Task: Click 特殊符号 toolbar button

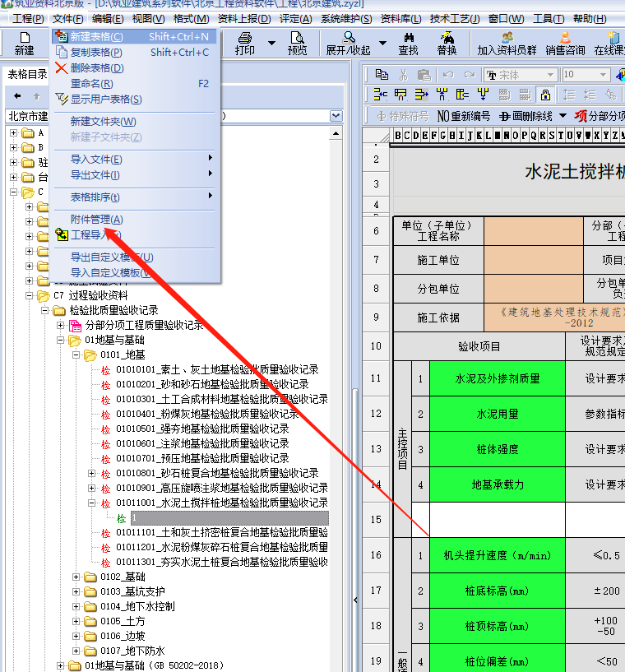Action: tap(403, 116)
